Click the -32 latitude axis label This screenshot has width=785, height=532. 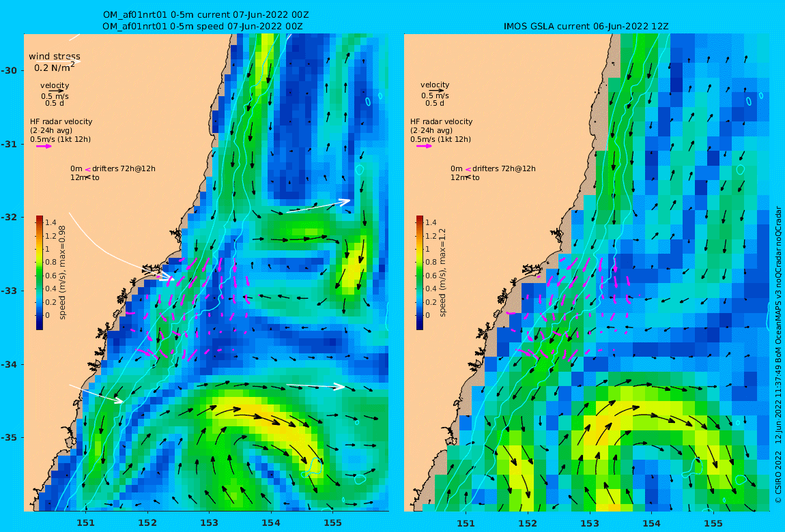click(8, 218)
